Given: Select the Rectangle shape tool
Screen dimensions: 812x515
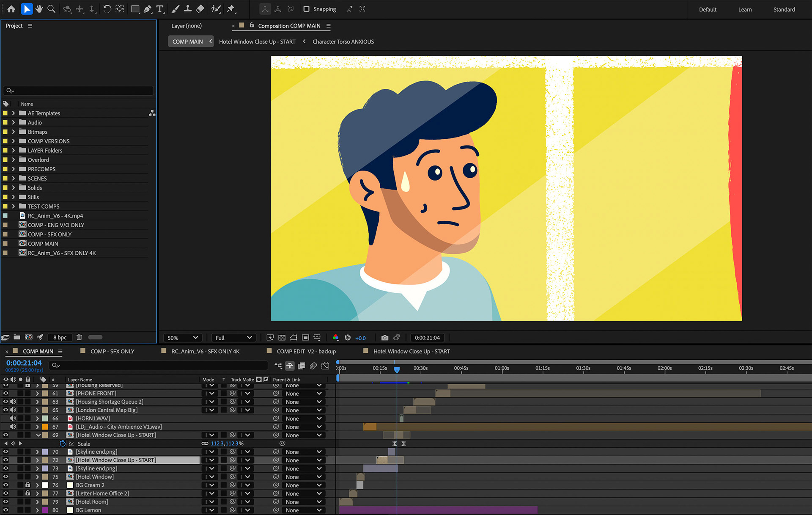Looking at the screenshot, I should tap(135, 9).
